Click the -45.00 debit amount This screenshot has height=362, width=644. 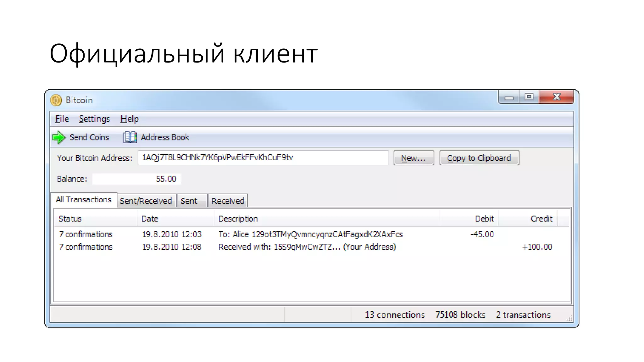click(482, 234)
